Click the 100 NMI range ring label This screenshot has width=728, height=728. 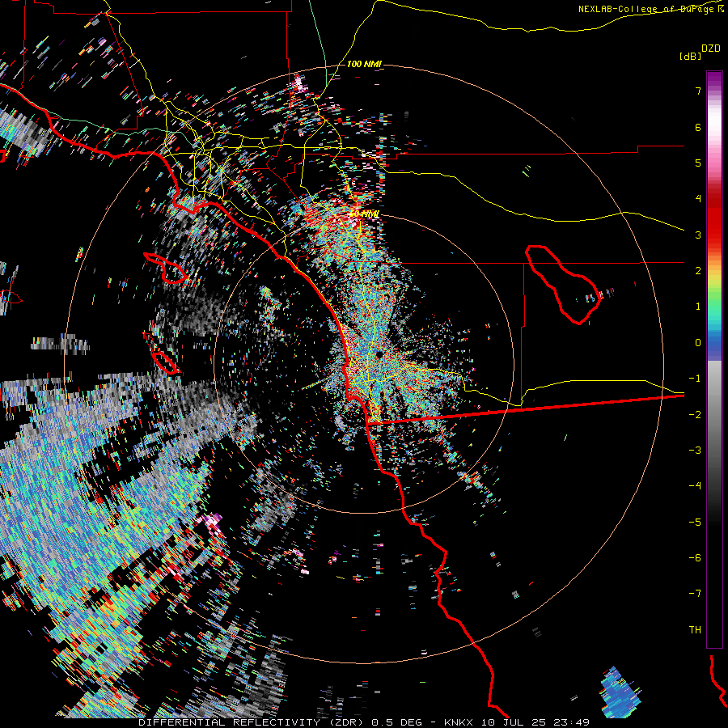click(x=364, y=64)
